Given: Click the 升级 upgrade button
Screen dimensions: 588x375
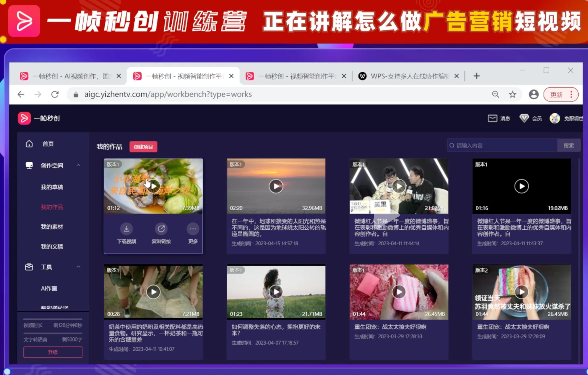Looking at the screenshot, I should [x=53, y=352].
